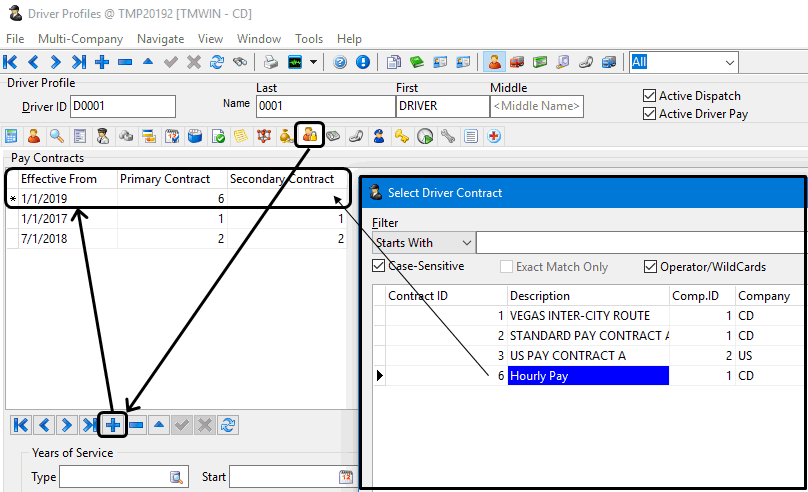Viewport: 808px width, 492px height.
Task: Select the 1/1/2017 pay contract row
Action: pyautogui.click(x=177, y=218)
